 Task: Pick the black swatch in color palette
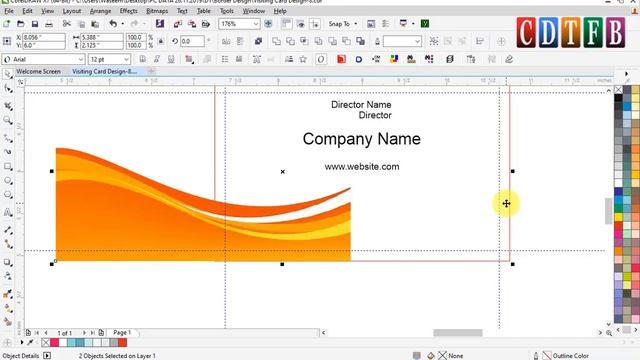click(x=618, y=98)
